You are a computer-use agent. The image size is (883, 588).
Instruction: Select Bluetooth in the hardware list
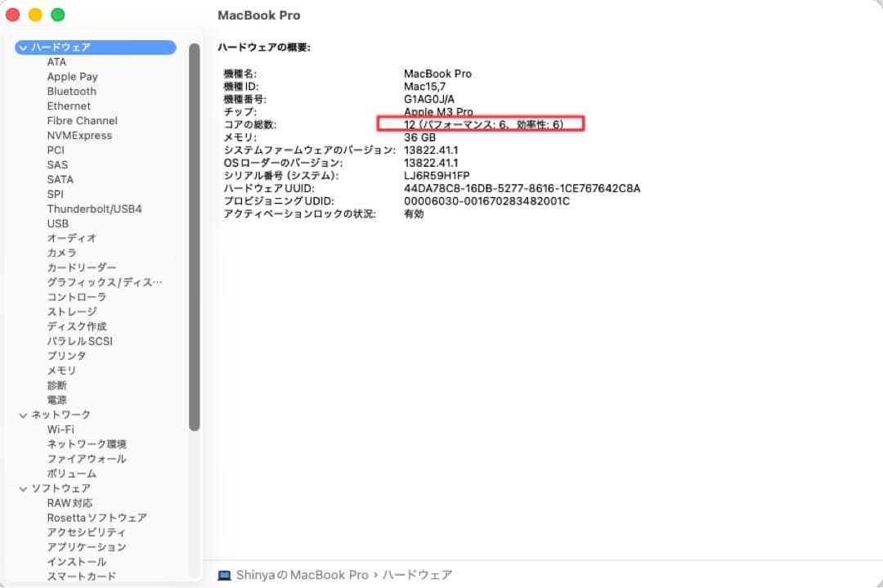click(x=71, y=91)
